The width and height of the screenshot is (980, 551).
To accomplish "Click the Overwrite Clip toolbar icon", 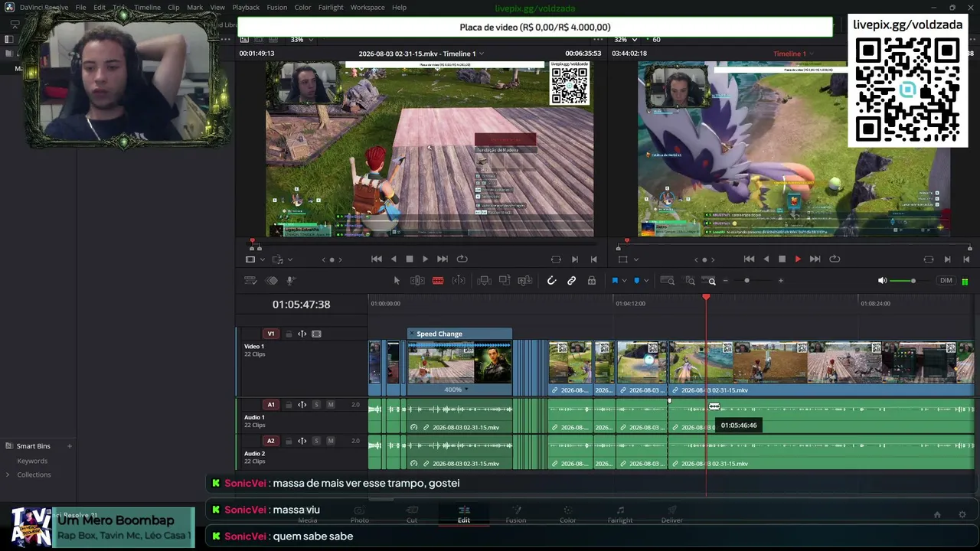I will pyautogui.click(x=505, y=281).
